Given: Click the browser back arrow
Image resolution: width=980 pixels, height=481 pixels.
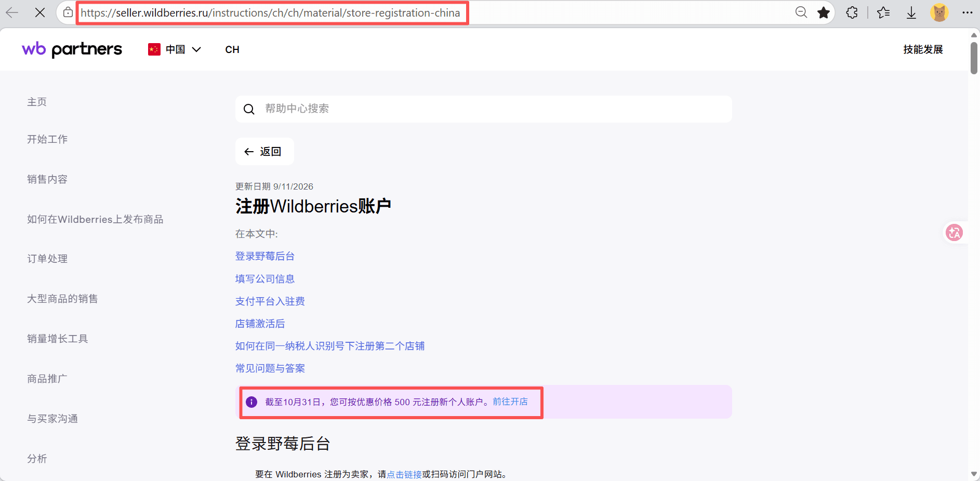Looking at the screenshot, I should point(12,12).
